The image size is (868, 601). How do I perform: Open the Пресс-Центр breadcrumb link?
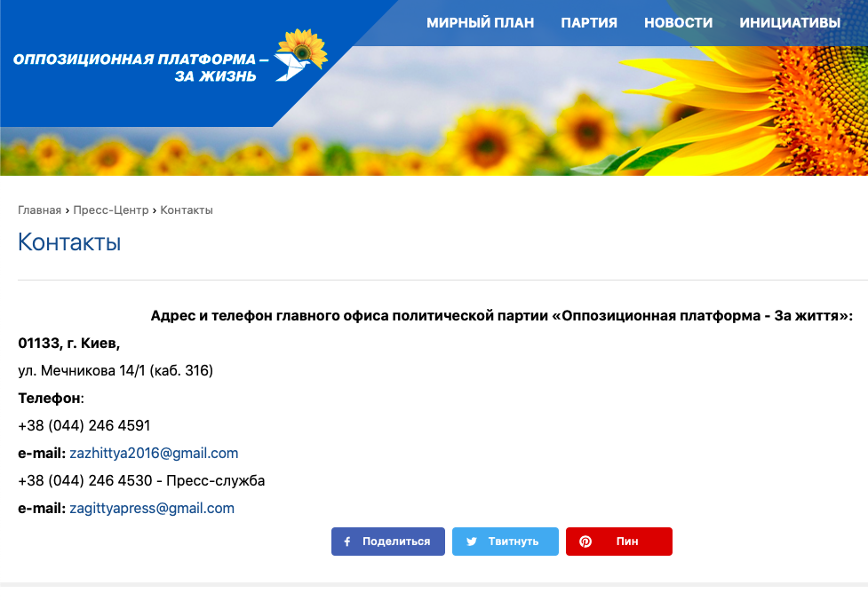[111, 210]
